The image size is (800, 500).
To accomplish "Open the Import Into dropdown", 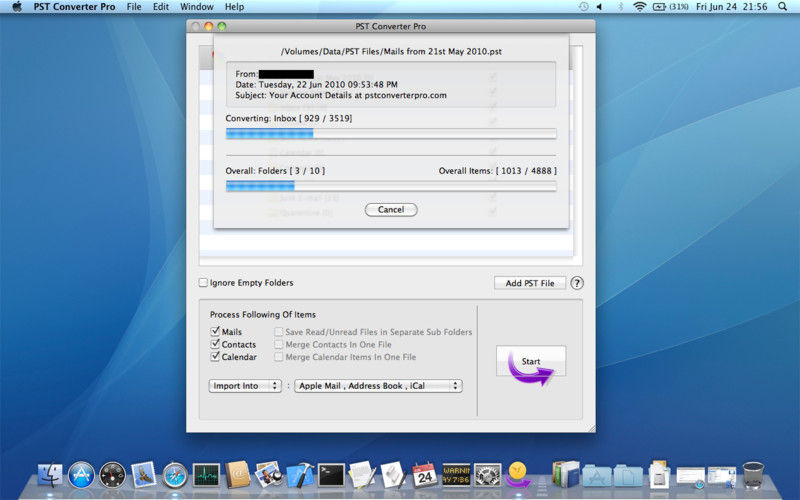I will click(245, 386).
